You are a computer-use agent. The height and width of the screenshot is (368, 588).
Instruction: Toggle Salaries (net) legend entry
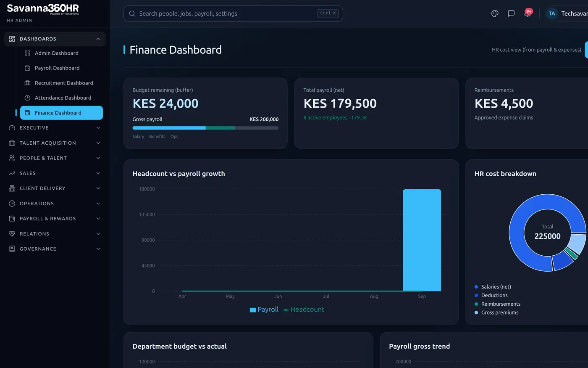pyautogui.click(x=493, y=287)
